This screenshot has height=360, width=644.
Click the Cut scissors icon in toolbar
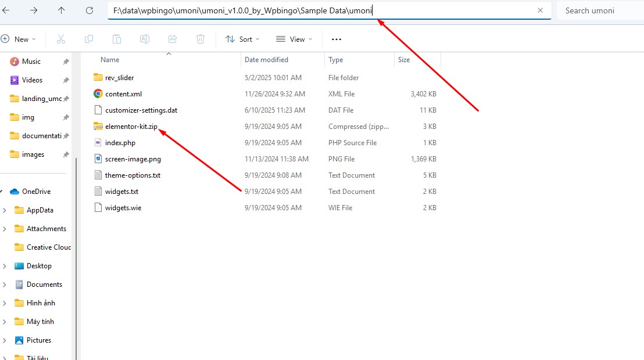(x=61, y=39)
